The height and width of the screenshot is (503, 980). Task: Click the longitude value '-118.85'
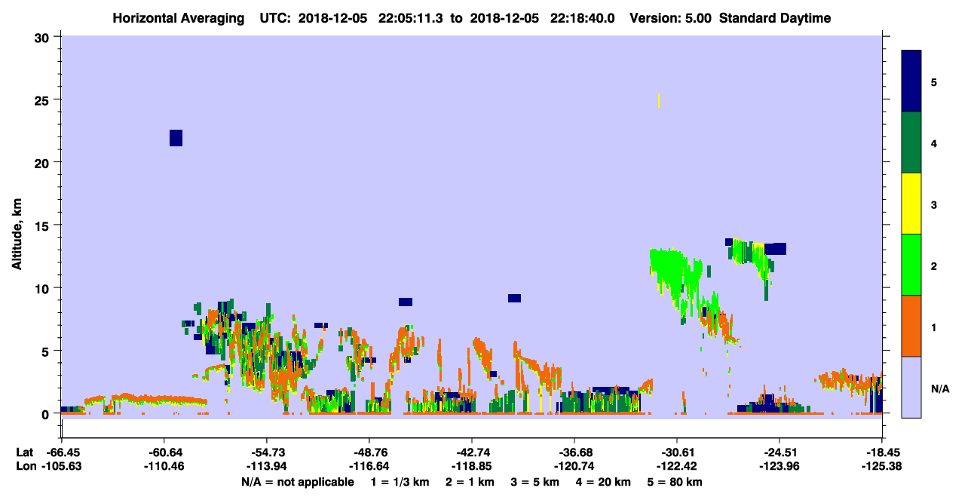[x=472, y=466]
